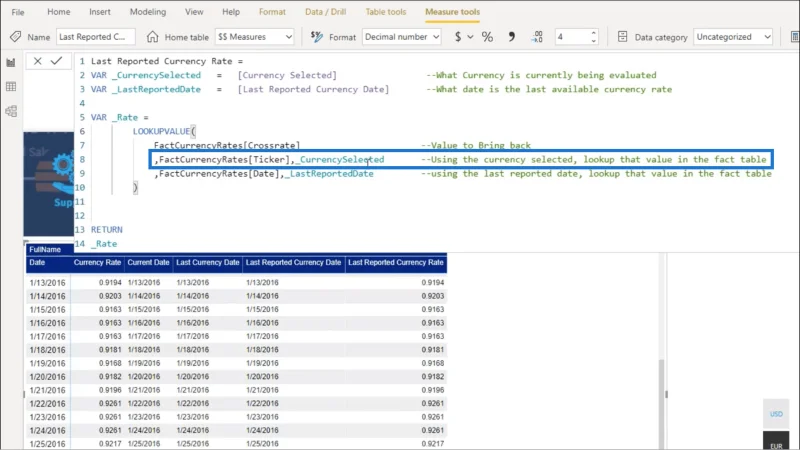Open the Data view sidebar icon

click(x=11, y=87)
